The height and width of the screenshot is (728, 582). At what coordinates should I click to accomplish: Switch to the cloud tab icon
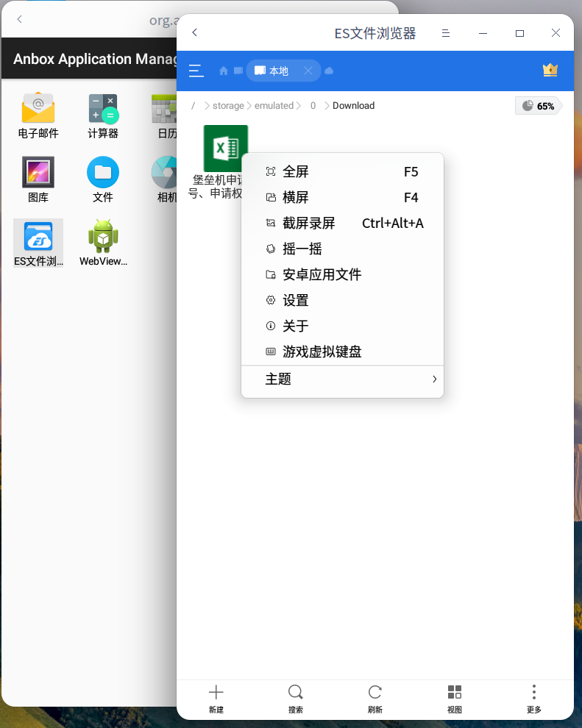tap(329, 71)
